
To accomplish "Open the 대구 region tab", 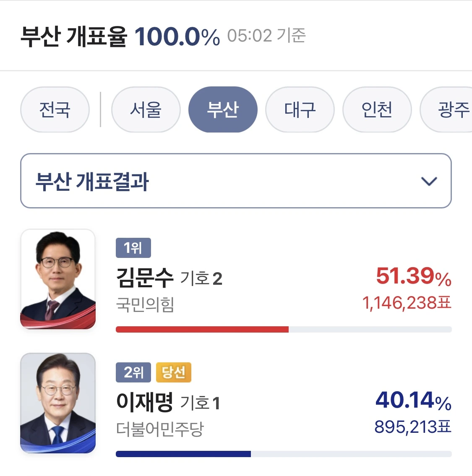I will 300,110.
